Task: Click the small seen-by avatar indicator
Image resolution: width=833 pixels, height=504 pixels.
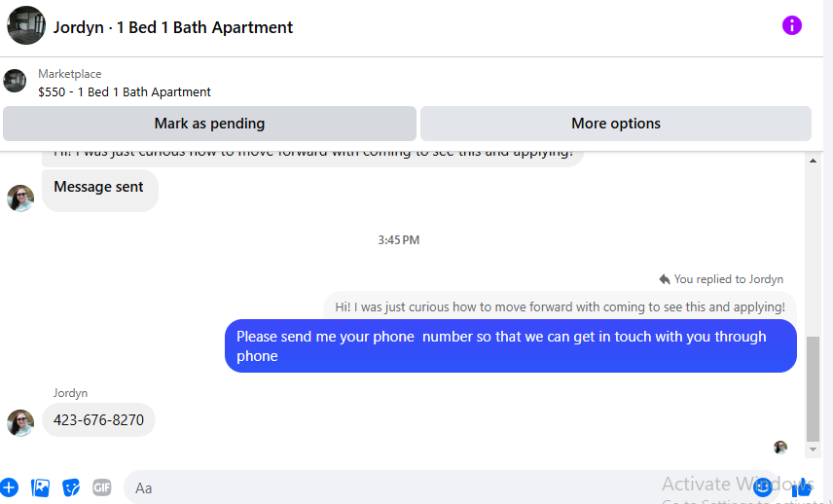Action: tap(780, 448)
